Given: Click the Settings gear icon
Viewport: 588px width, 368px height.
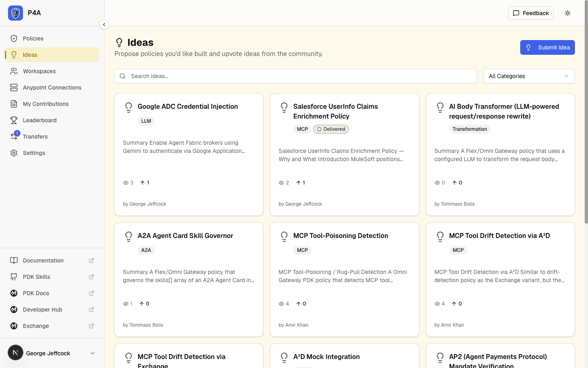Looking at the screenshot, I should 14,153.
